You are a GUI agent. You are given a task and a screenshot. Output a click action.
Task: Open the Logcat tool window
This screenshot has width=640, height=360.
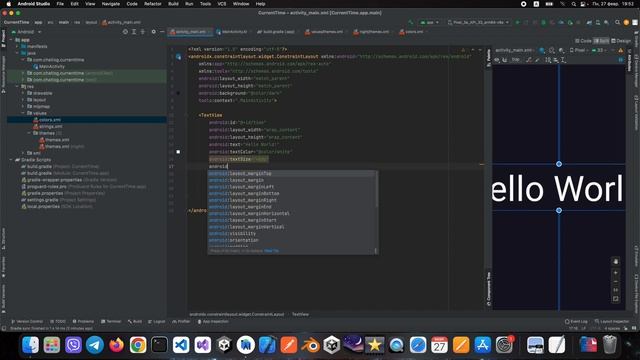click(157, 322)
